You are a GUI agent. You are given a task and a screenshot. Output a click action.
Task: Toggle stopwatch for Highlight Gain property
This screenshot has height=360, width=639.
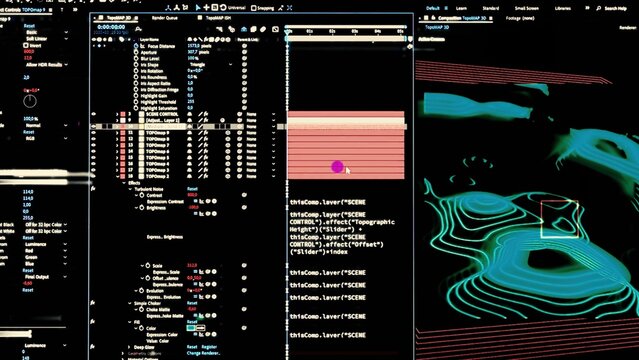click(136, 96)
